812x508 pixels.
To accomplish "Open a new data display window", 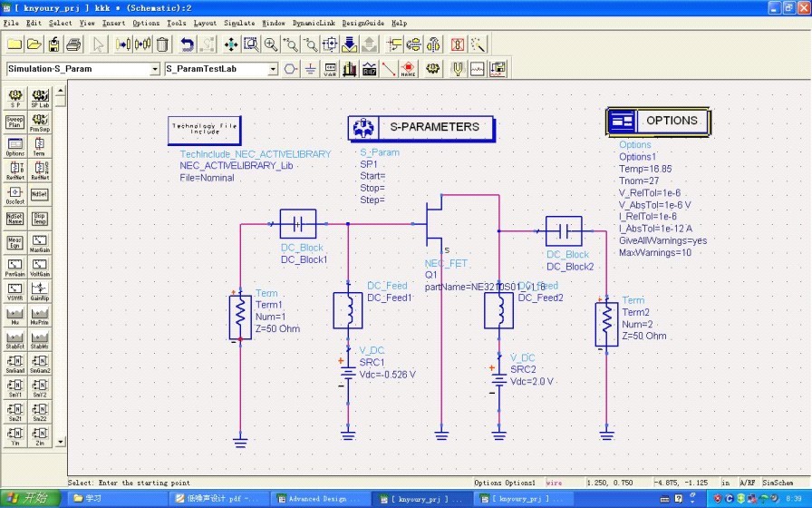I will 478,69.
